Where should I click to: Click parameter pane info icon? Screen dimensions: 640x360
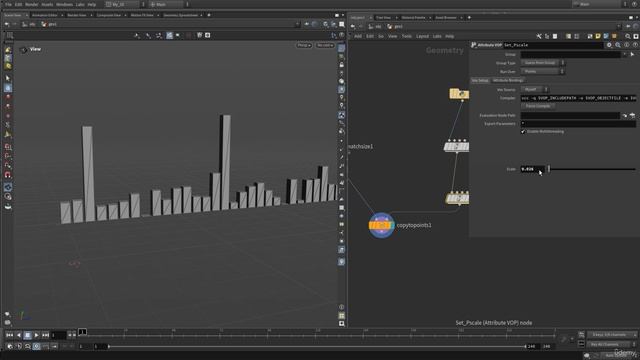click(627, 45)
